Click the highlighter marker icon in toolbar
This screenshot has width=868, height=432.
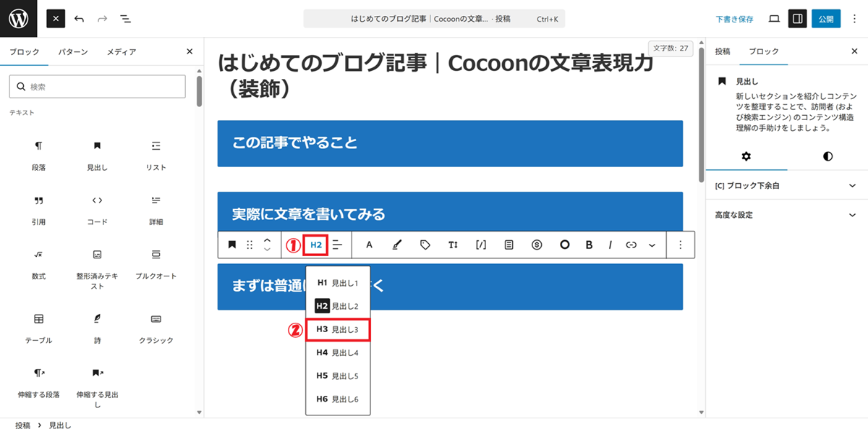(x=396, y=245)
